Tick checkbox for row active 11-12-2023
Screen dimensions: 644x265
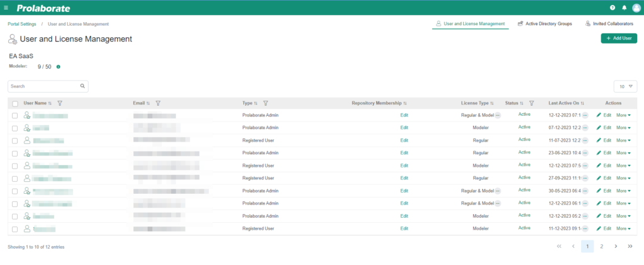click(x=15, y=229)
